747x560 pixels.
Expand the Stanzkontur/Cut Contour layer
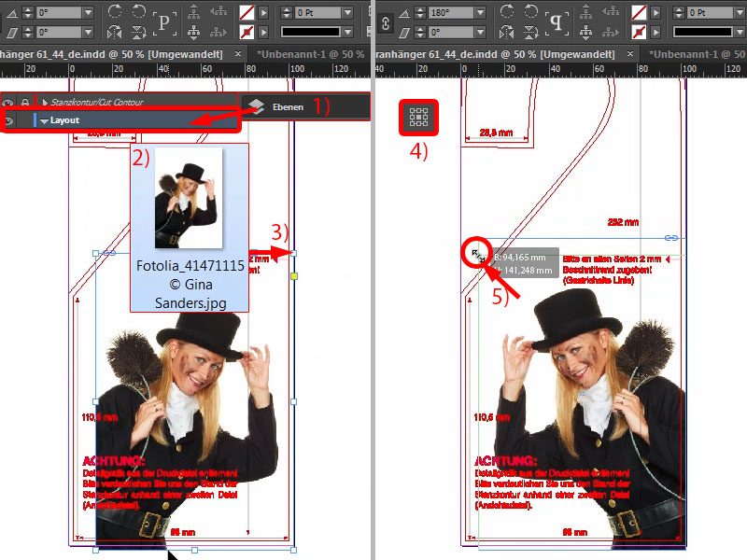(x=45, y=102)
